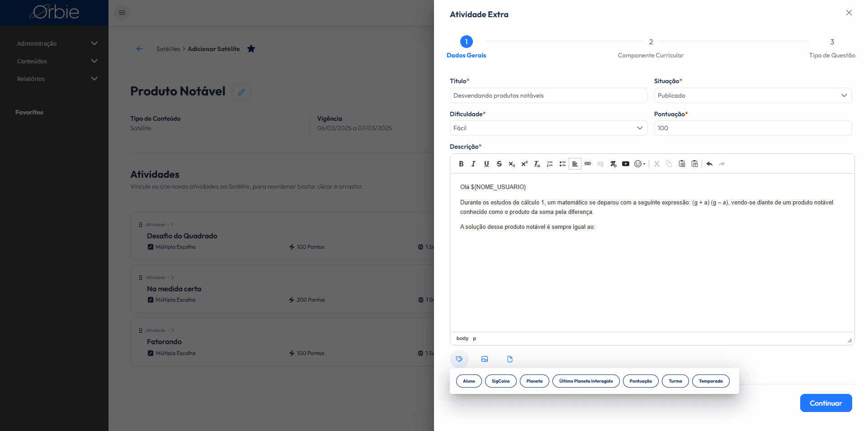Insert a hyperlink in the description
This screenshot has width=868, height=431.
pos(588,164)
